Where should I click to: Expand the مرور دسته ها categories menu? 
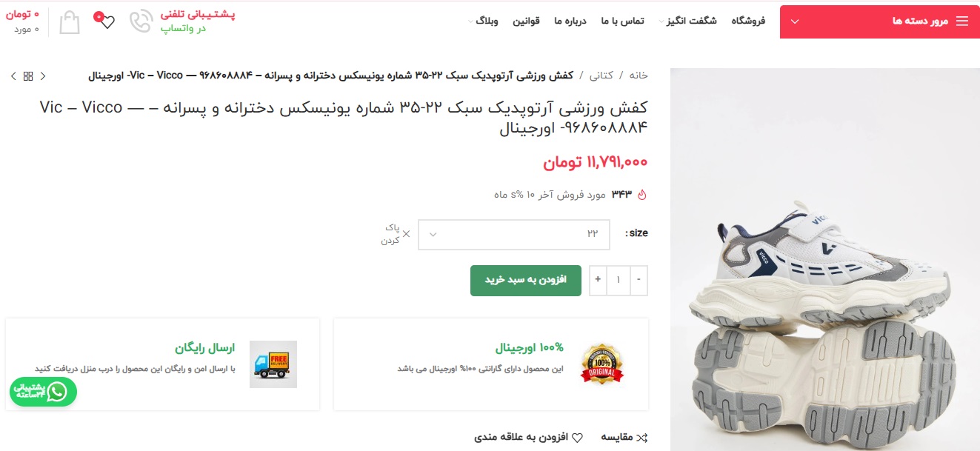[880, 21]
